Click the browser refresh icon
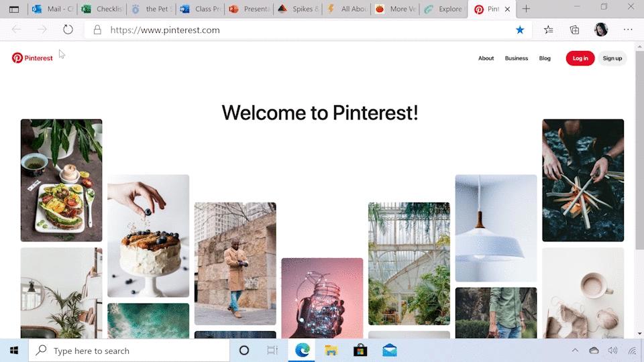 coord(68,29)
